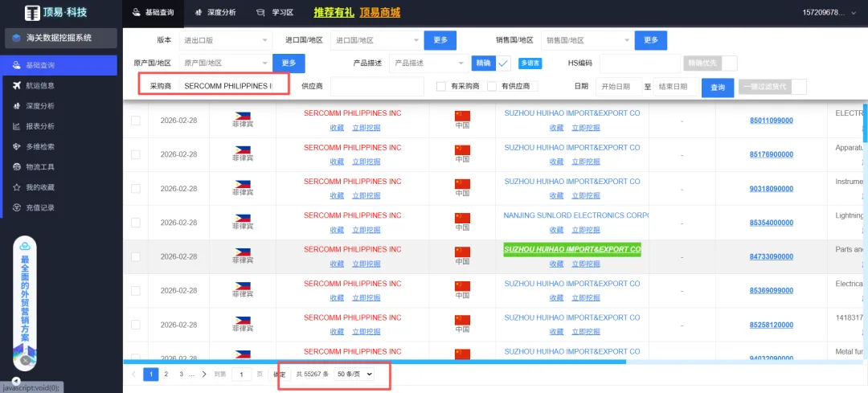Click the green-highlighted SUZHOU HUIHAO IMPORT&EXPORT CO
This screenshot has height=393, width=868.
tap(572, 250)
